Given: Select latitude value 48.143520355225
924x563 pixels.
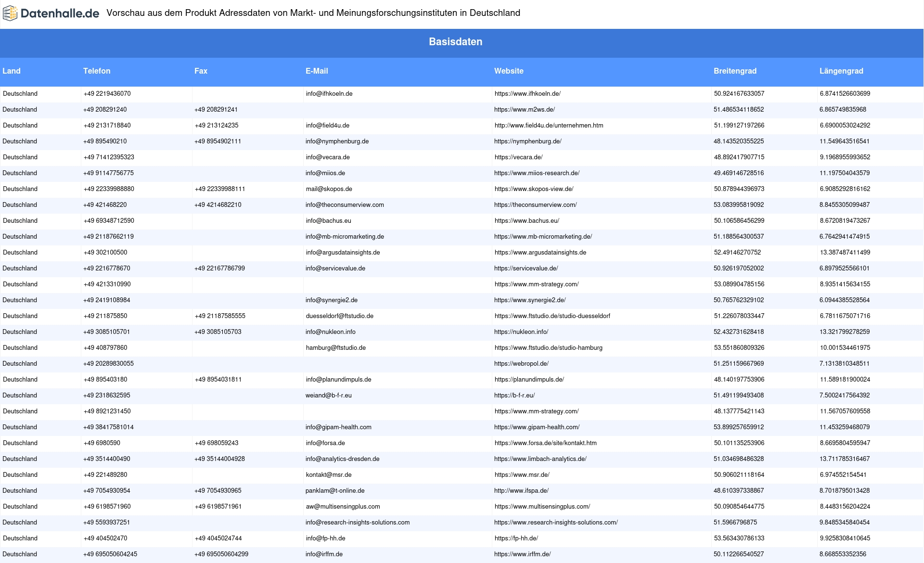Looking at the screenshot, I should pos(739,141).
